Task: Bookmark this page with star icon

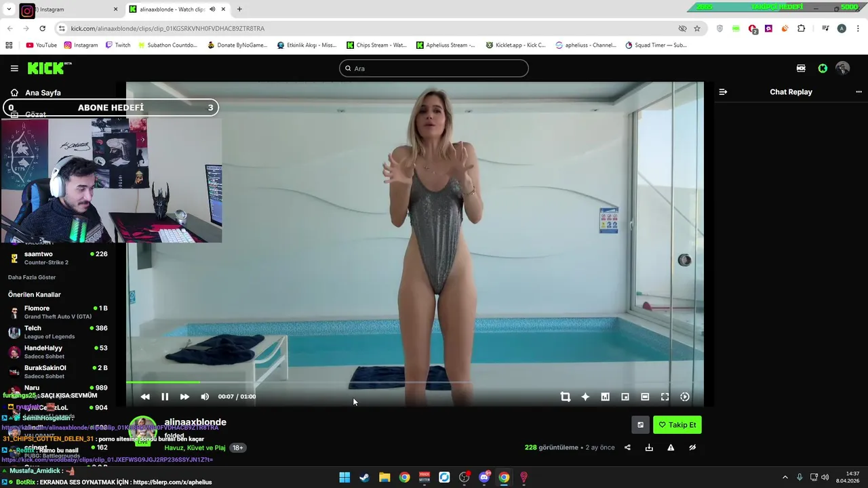Action: click(697, 28)
